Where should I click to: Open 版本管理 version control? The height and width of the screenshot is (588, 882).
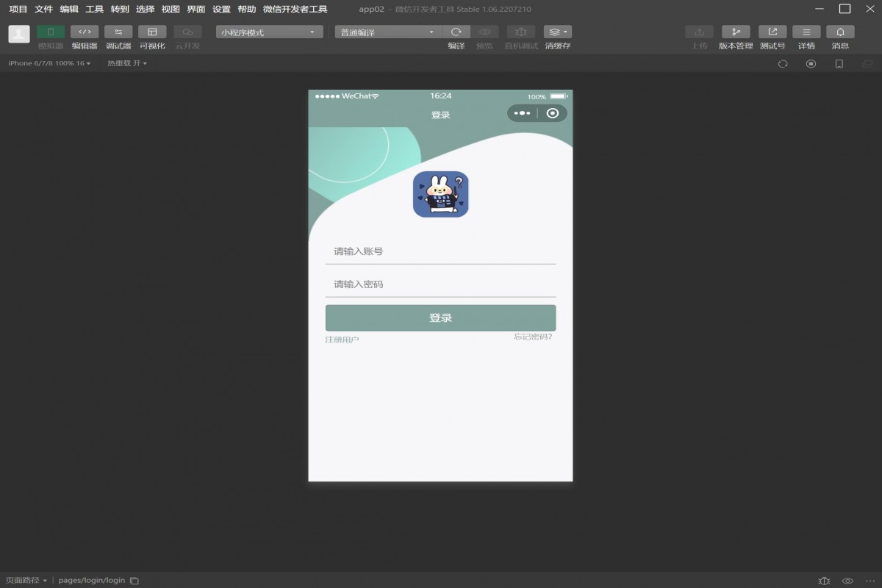coord(736,32)
